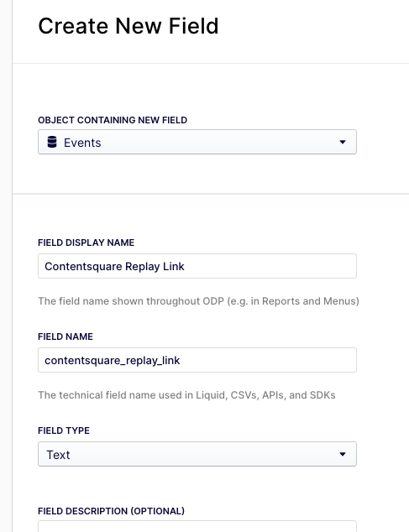The height and width of the screenshot is (532, 409).
Task: Focus the contentsquare_replay_link field name box
Action: click(197, 360)
